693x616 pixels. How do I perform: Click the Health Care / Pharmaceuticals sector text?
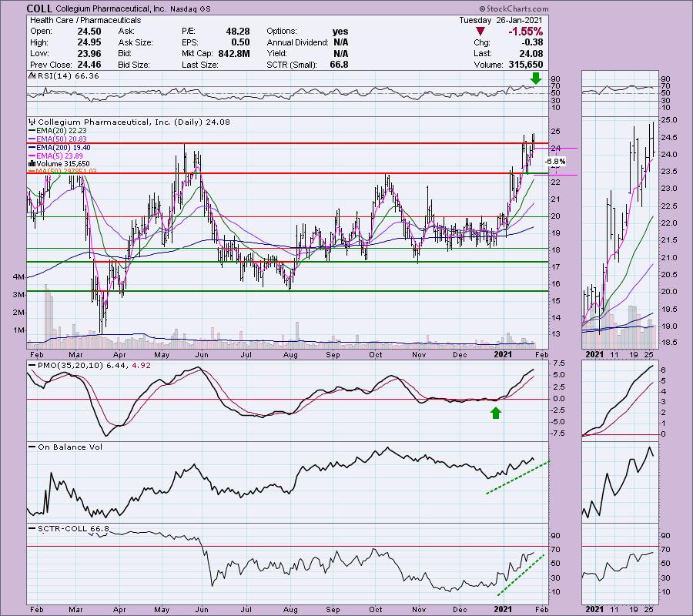click(x=85, y=20)
